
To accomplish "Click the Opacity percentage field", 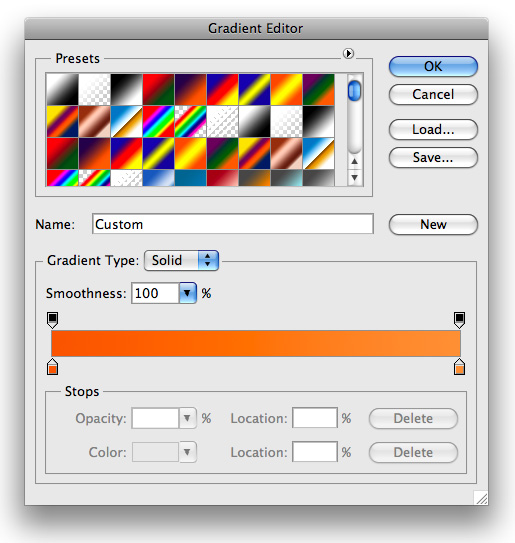I will [x=155, y=418].
